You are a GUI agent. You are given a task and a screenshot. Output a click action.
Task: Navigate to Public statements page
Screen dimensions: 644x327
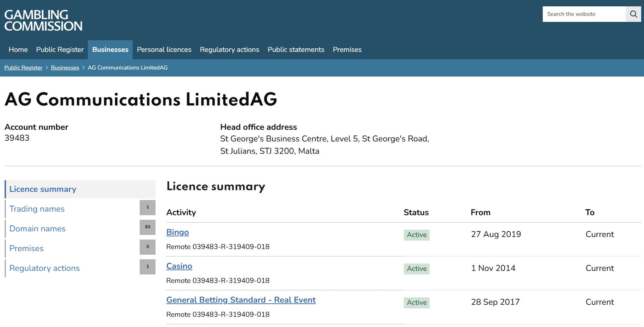pyautogui.click(x=296, y=50)
